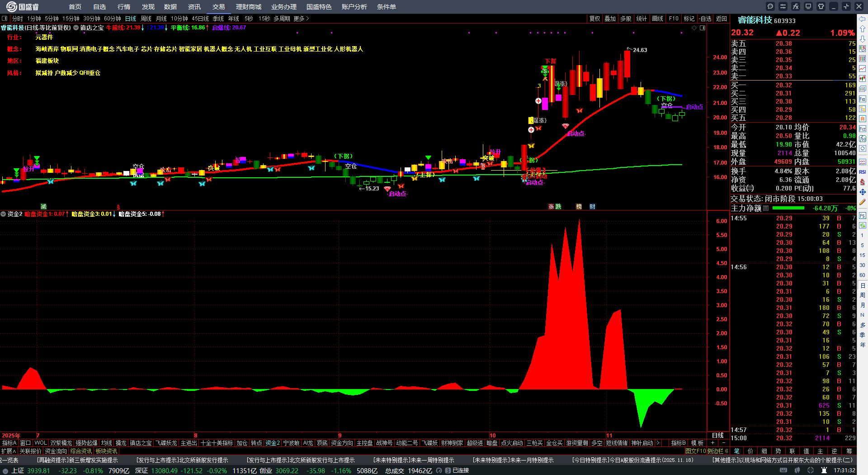The width and height of the screenshot is (868, 475).
Task: Click the green refresh sidebar icon
Action: [x=863, y=225]
